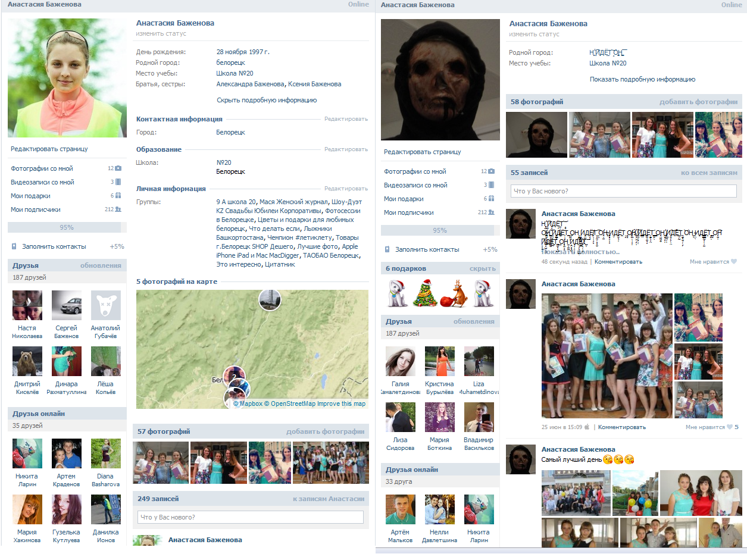Image resolution: width=747 pixels, height=560 pixels.
Task: Open the 'Цитатник' group link
Action: coord(280,264)
